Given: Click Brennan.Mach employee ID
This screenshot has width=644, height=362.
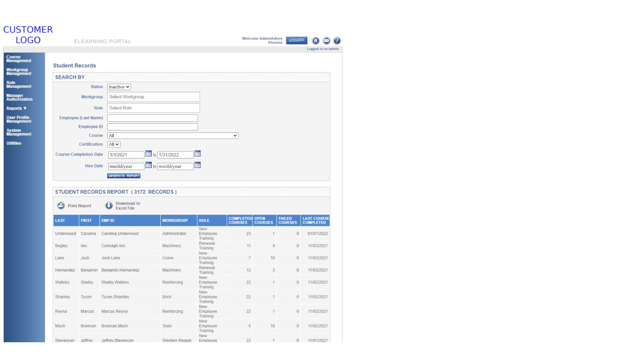Looking at the screenshot, I should pos(115,326).
